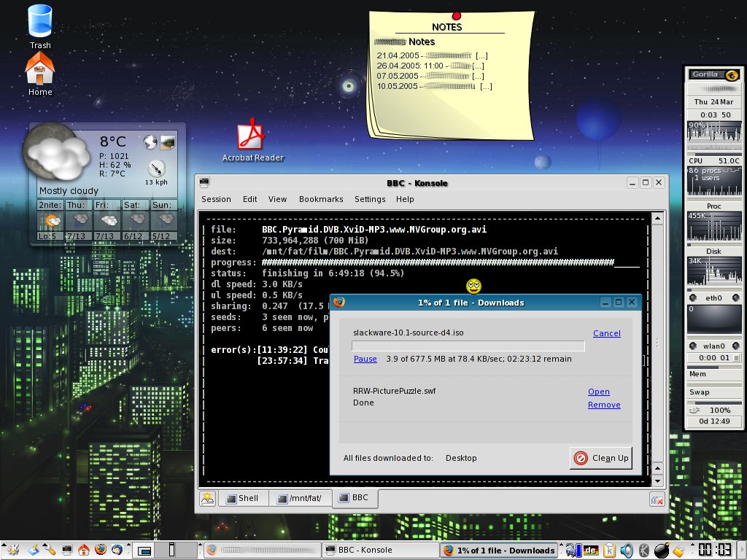Click the red pin on the Notes sticky
Image resolution: width=747 pixels, height=560 pixels.
tap(457, 16)
